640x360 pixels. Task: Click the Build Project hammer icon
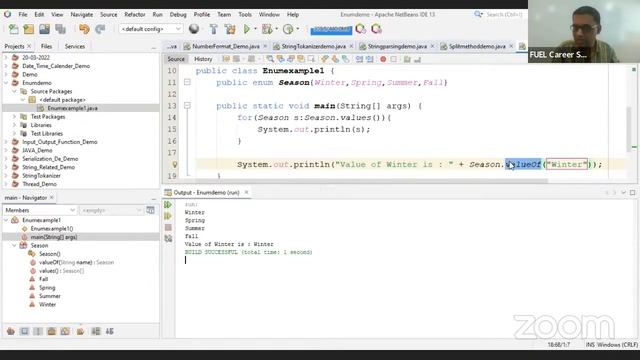pyautogui.click(x=213, y=29)
